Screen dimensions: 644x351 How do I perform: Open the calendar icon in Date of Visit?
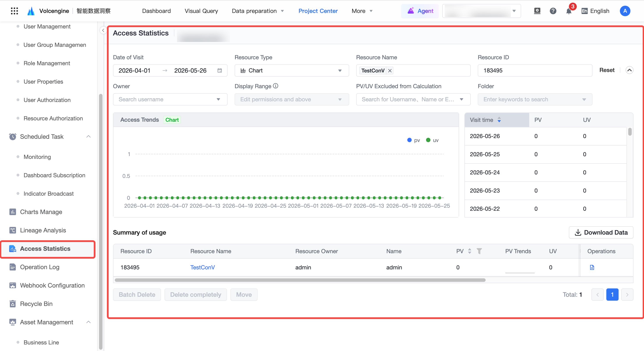pos(219,70)
